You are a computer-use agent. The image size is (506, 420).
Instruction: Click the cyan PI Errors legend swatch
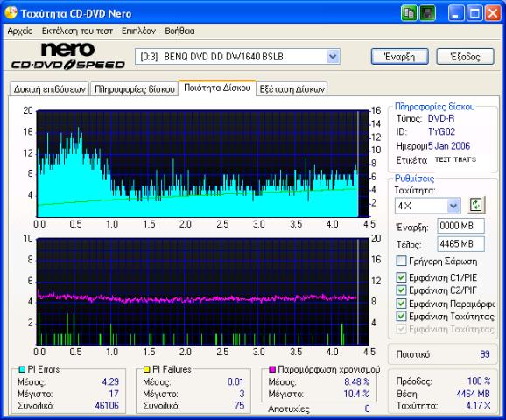click(x=22, y=369)
